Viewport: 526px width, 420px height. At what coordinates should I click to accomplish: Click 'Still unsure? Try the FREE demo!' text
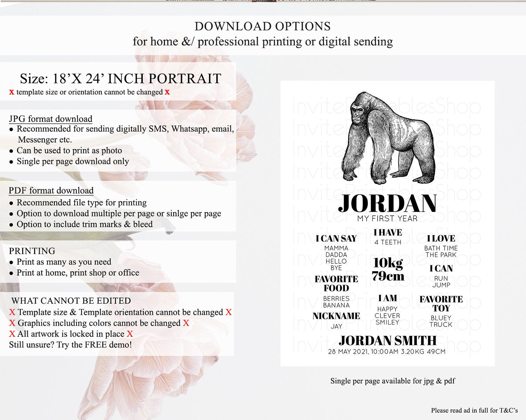coord(70,345)
